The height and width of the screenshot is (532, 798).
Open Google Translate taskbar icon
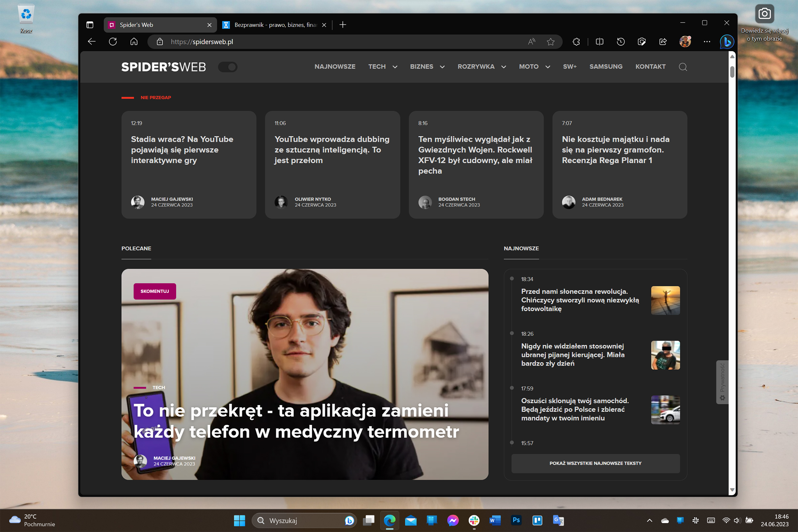[x=559, y=520]
